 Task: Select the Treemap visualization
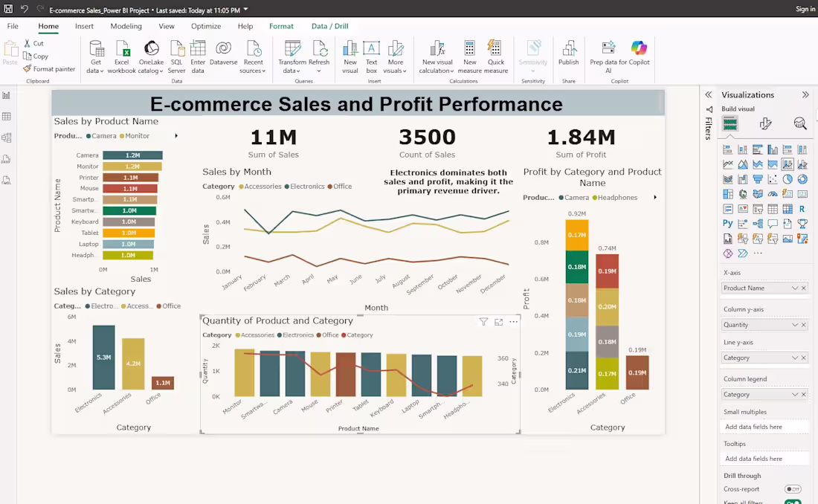pos(728,194)
